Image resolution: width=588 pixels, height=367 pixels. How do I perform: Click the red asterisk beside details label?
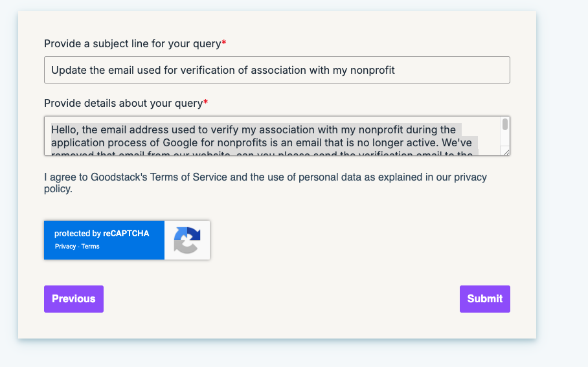pos(205,103)
